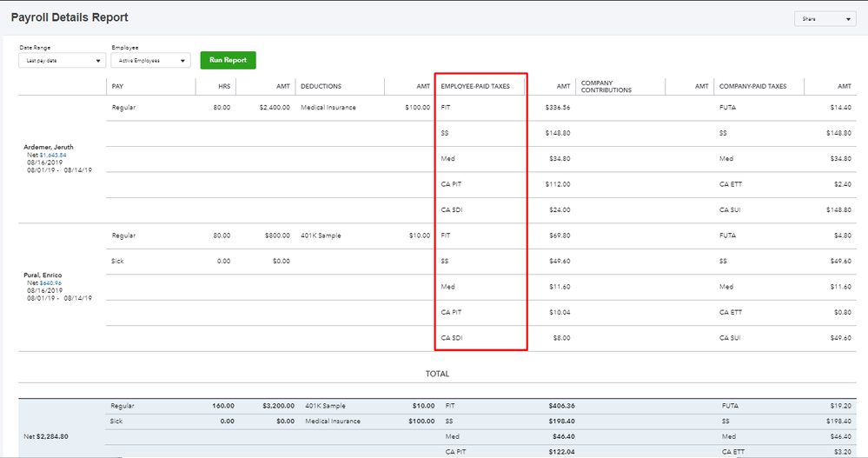Click total CA ETT amount $3.20
The width and height of the screenshot is (868, 458).
pos(843,452)
